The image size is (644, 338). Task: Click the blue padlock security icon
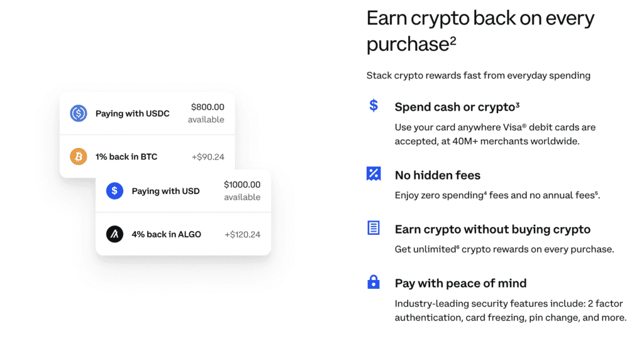point(374,282)
